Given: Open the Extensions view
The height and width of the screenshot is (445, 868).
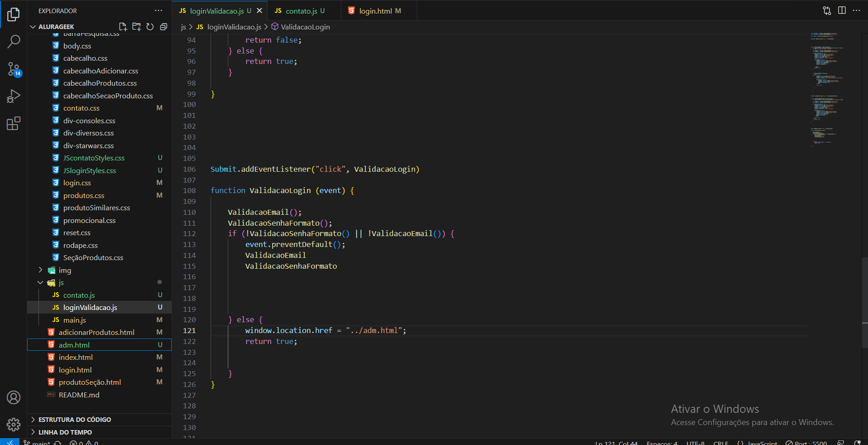Looking at the screenshot, I should point(14,123).
